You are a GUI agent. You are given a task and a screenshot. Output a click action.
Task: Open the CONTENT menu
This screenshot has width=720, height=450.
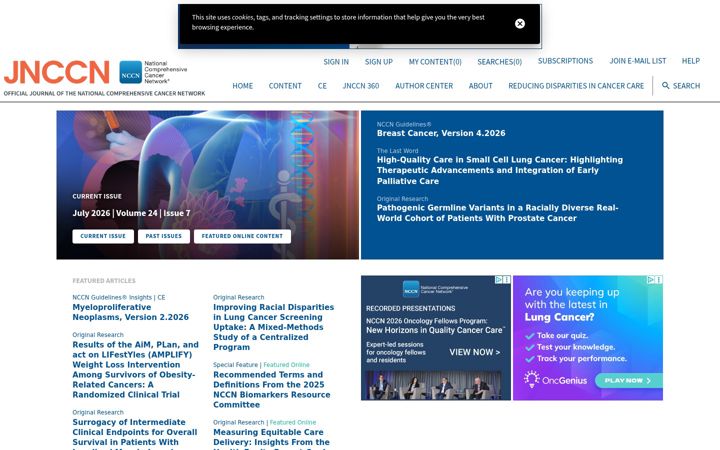coord(285,85)
